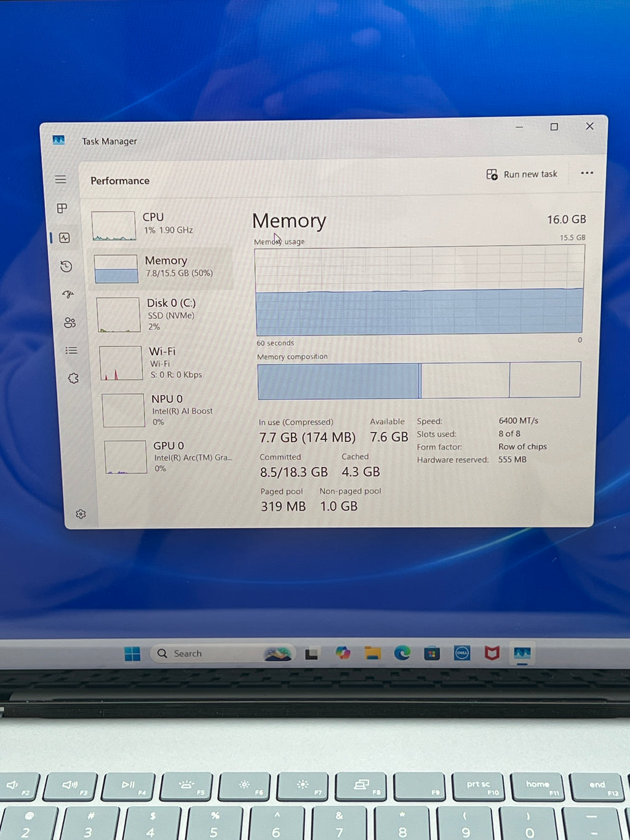This screenshot has height=840, width=630.
Task: Select the Wi-Fi performance entry
Action: point(165,362)
